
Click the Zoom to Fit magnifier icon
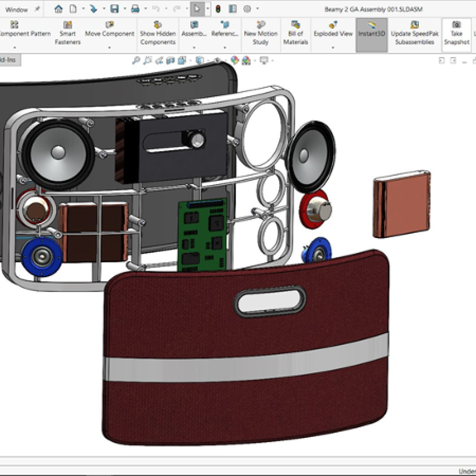(136, 60)
